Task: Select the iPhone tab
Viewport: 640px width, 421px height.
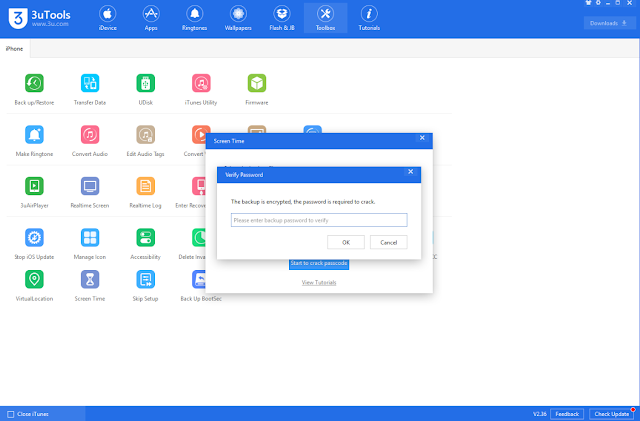Action: pyautogui.click(x=15, y=49)
